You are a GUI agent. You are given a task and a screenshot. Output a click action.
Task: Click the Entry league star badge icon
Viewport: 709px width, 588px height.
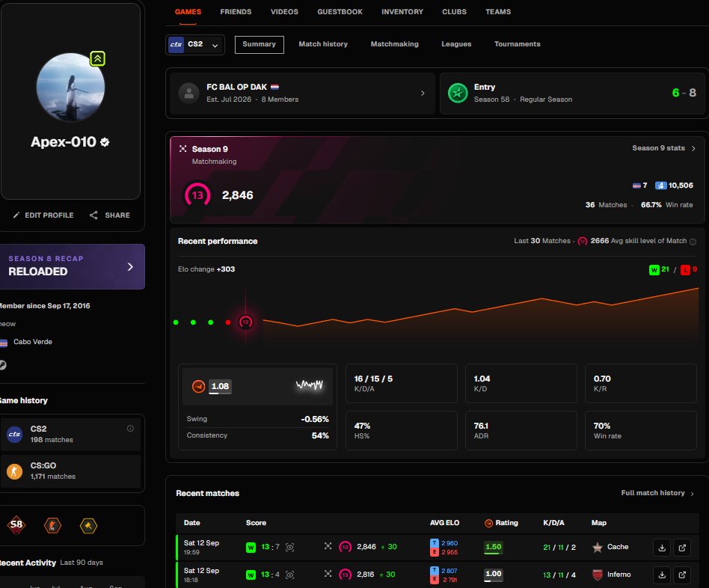458,94
